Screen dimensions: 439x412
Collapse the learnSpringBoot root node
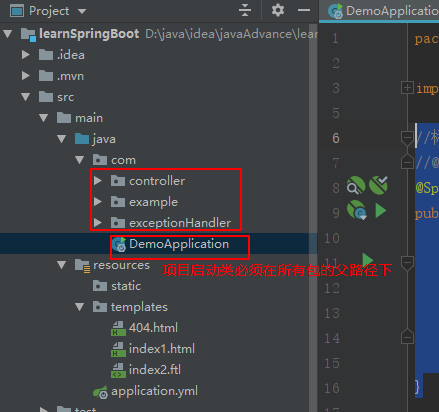pos(8,33)
